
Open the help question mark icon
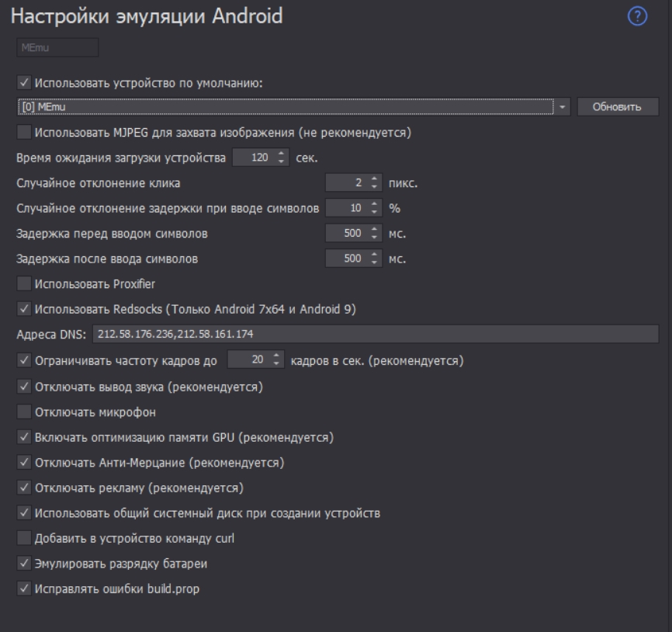coord(637,18)
